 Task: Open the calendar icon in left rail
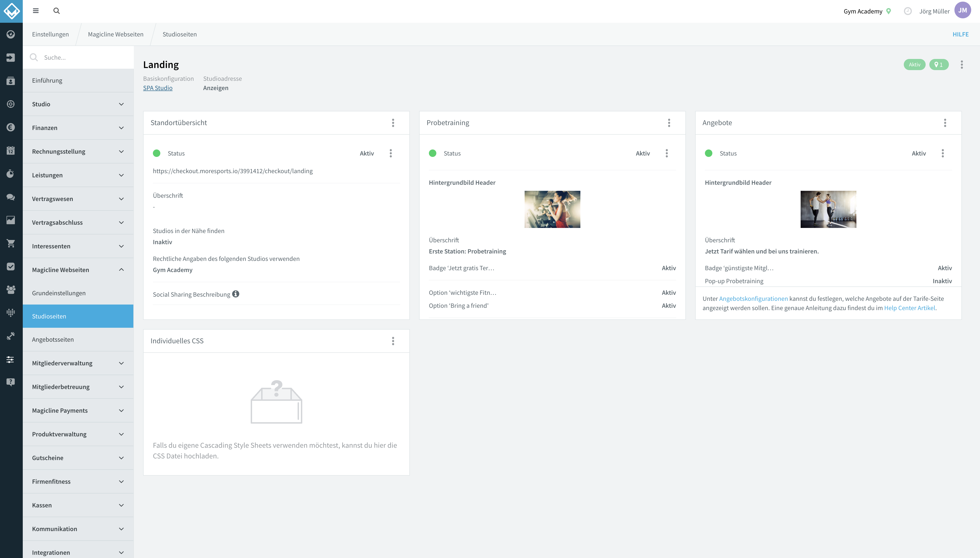(x=11, y=150)
